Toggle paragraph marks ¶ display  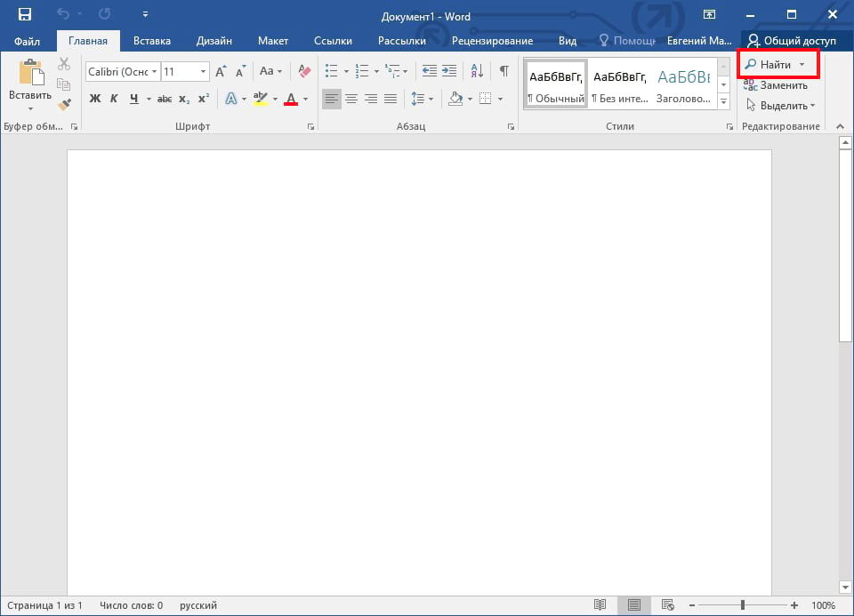(504, 71)
